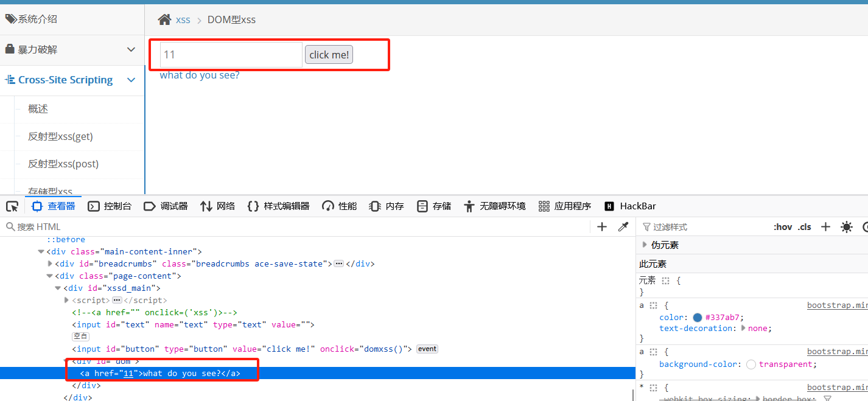The width and height of the screenshot is (868, 401).
Task: Expand the text-decoration none property arrow
Action: pos(743,328)
